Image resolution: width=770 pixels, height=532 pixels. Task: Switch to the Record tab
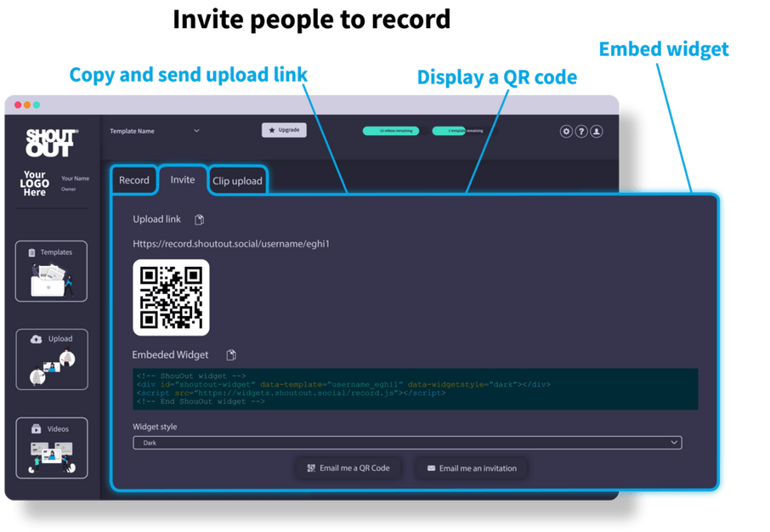coord(134,180)
